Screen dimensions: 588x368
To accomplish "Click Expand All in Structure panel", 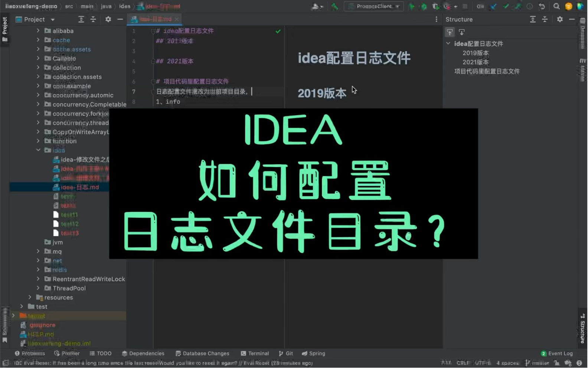I will coord(533,19).
